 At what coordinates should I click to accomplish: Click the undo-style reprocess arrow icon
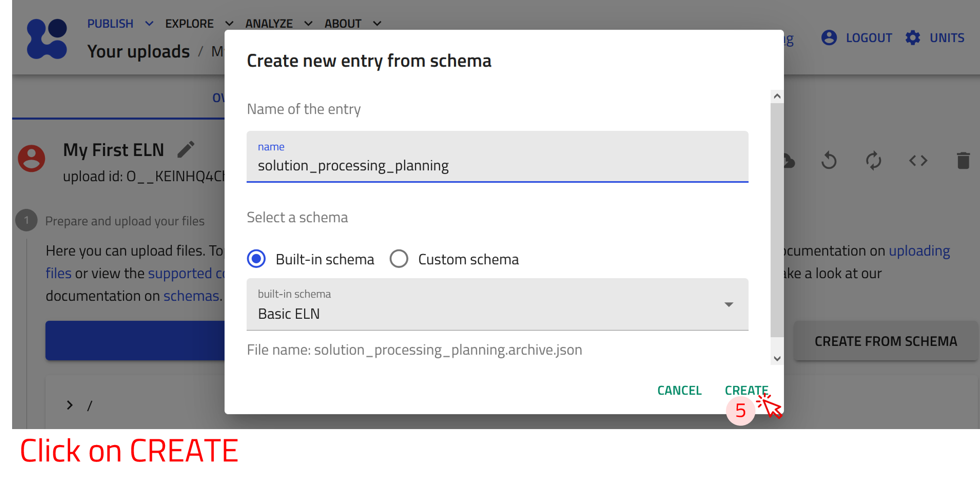[x=829, y=161]
